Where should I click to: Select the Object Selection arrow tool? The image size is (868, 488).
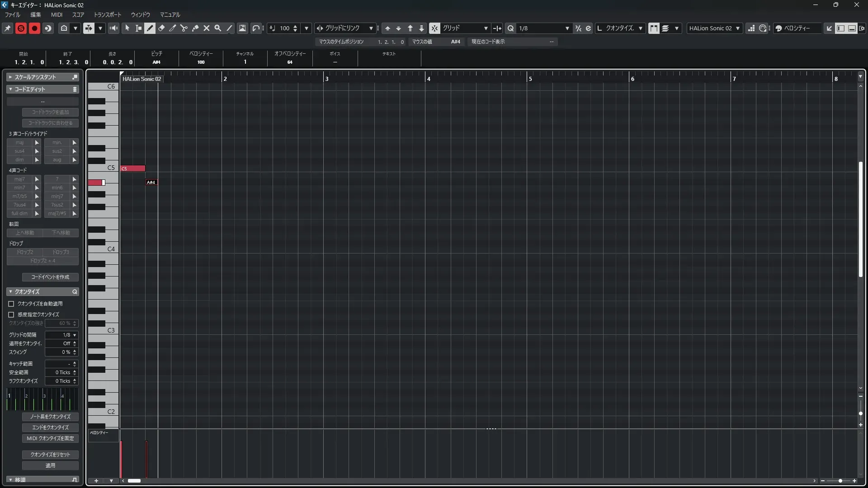tap(127, 28)
